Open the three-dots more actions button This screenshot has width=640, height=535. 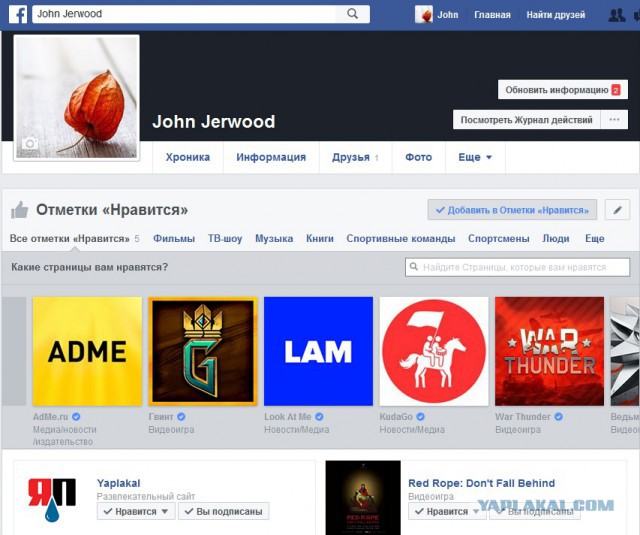click(x=614, y=120)
